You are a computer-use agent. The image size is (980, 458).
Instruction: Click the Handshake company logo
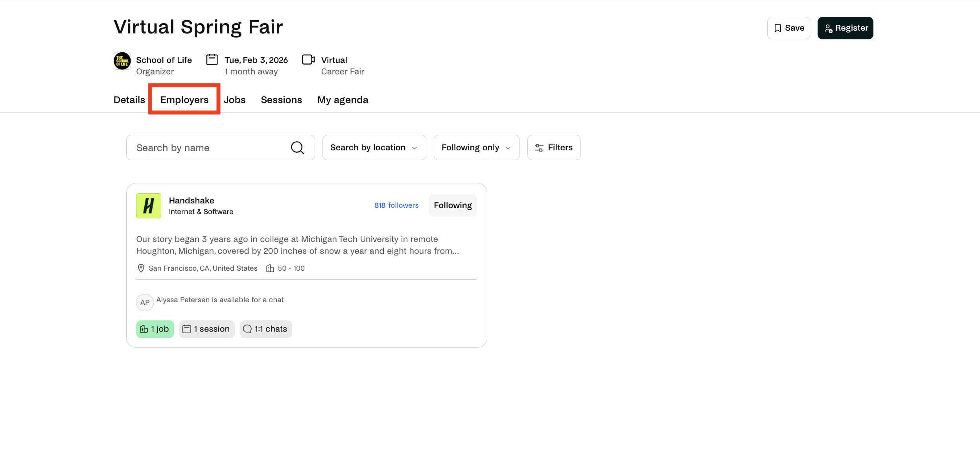(x=149, y=206)
